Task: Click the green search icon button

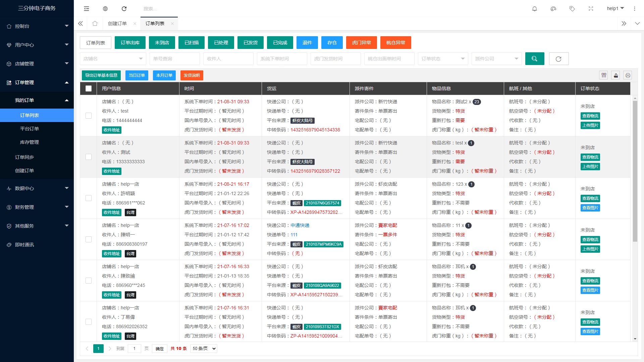Action: pos(535,59)
